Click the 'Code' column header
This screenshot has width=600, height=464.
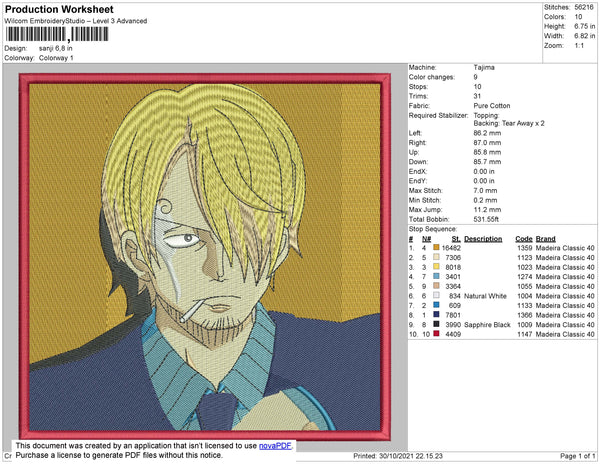click(x=524, y=239)
